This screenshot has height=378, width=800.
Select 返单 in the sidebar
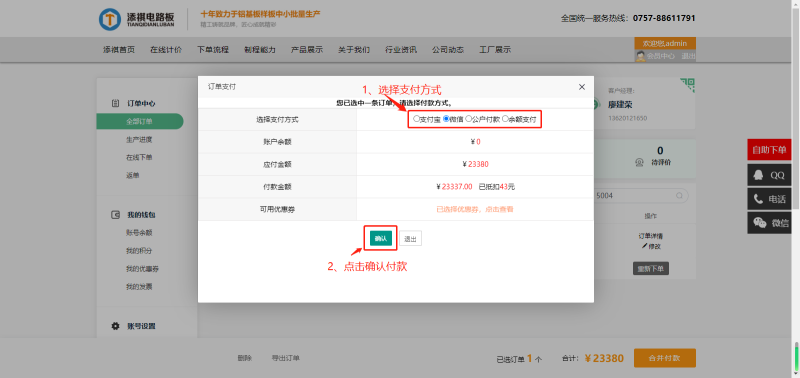click(x=133, y=175)
